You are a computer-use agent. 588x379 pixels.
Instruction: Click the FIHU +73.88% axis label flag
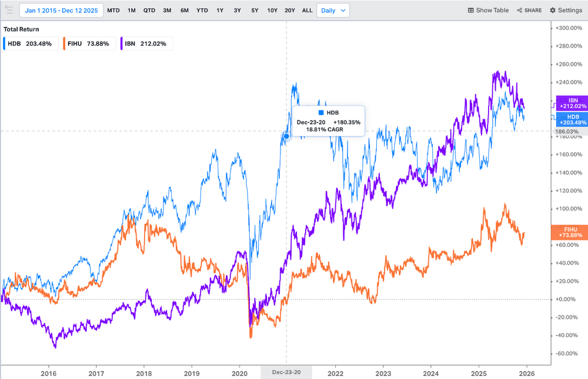pyautogui.click(x=570, y=232)
